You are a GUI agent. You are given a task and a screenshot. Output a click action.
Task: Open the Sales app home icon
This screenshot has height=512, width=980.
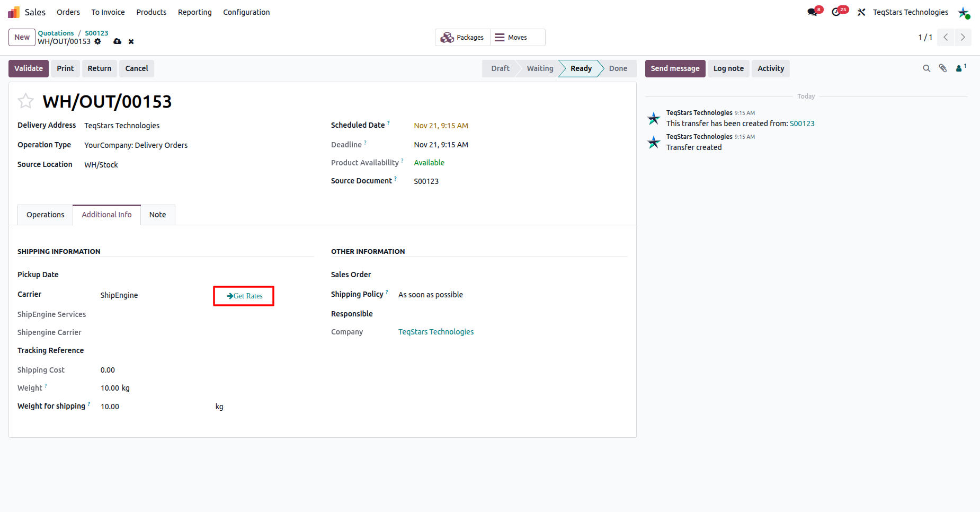click(x=14, y=12)
